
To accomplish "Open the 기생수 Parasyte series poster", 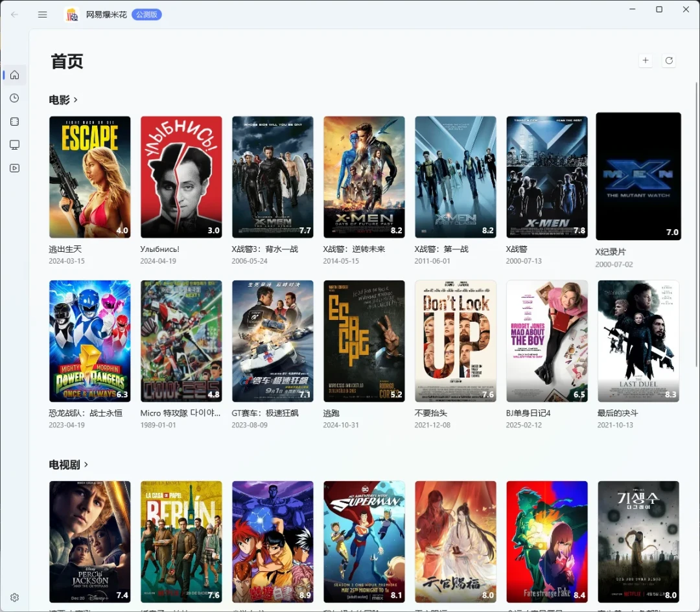I will pyautogui.click(x=638, y=542).
